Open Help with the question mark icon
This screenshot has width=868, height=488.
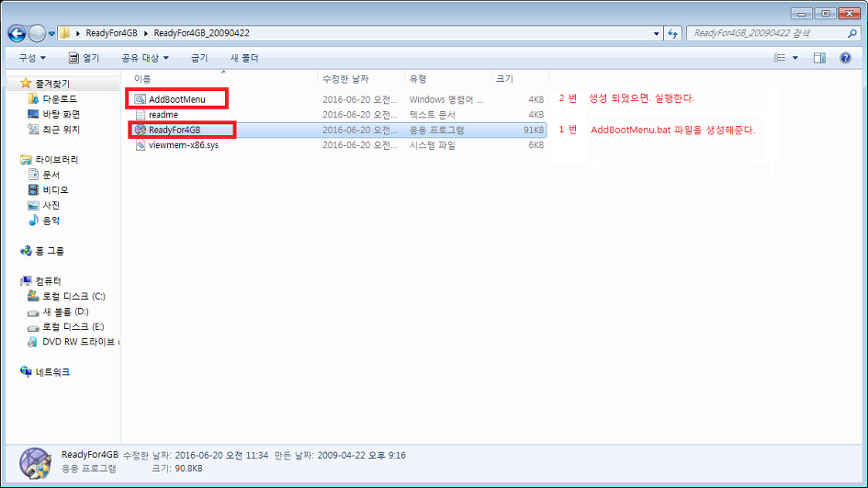pyautogui.click(x=845, y=58)
